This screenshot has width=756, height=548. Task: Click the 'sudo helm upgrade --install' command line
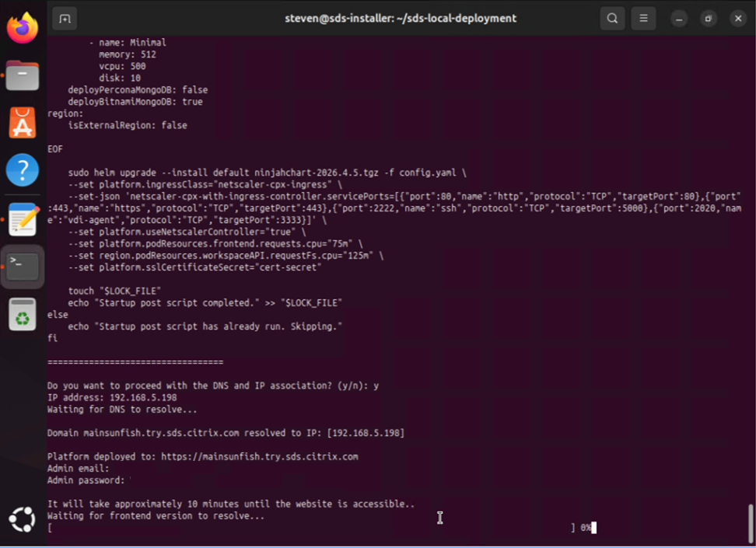point(267,173)
